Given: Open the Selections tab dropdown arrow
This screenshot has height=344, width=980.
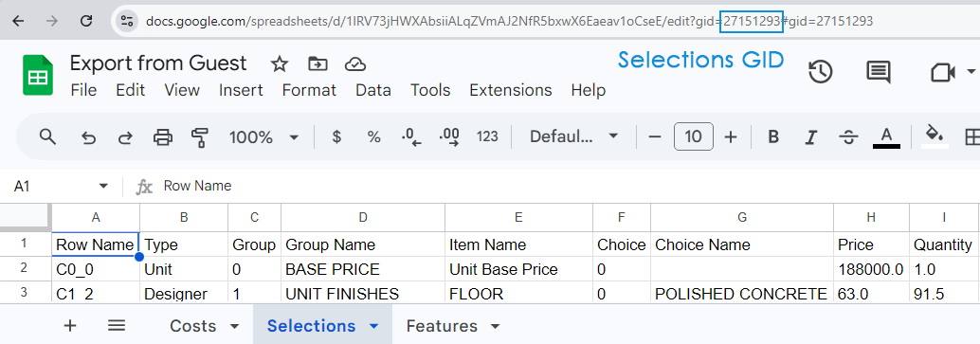Looking at the screenshot, I should [374, 327].
